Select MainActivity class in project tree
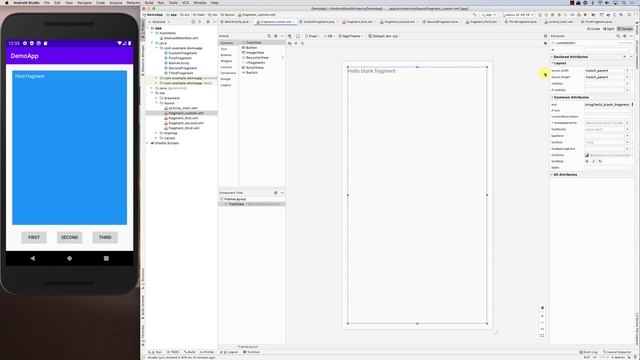The height and width of the screenshot is (360, 640). [x=179, y=63]
